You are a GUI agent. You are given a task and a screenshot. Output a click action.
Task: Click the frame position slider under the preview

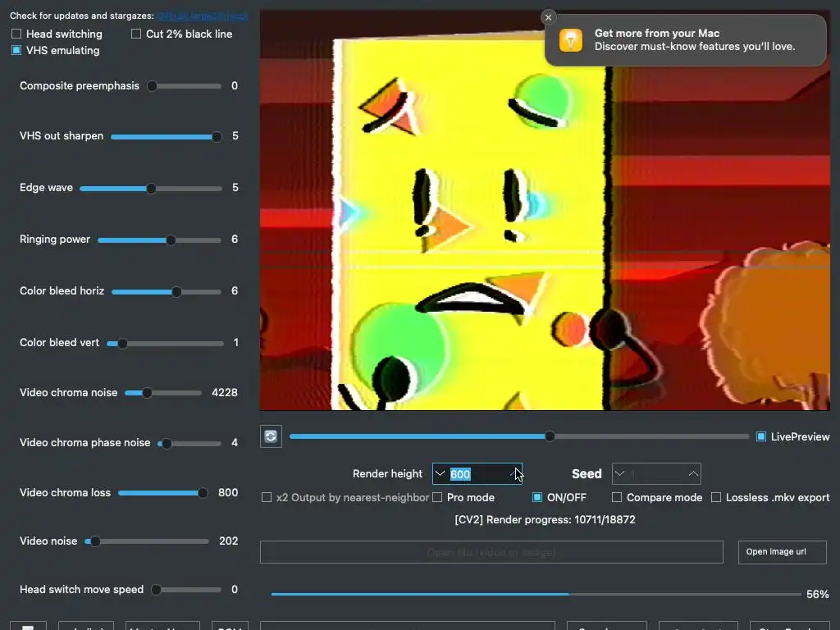(519, 436)
